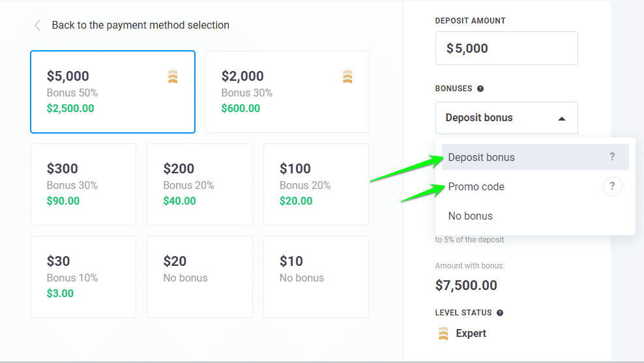
Task: Open the Bonuses combo box
Action: coord(506,118)
